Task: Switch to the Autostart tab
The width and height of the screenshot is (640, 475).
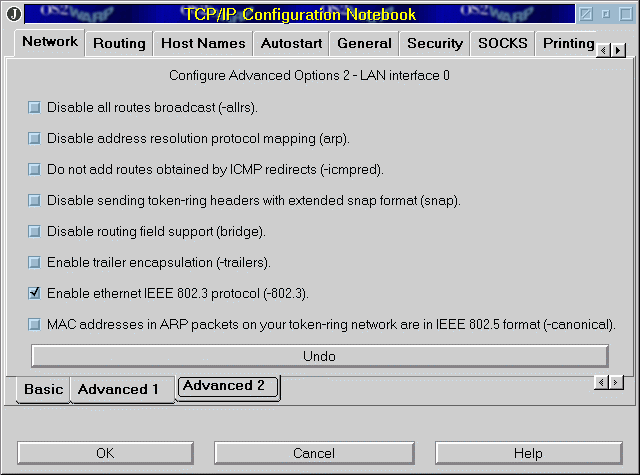Action: tap(291, 43)
